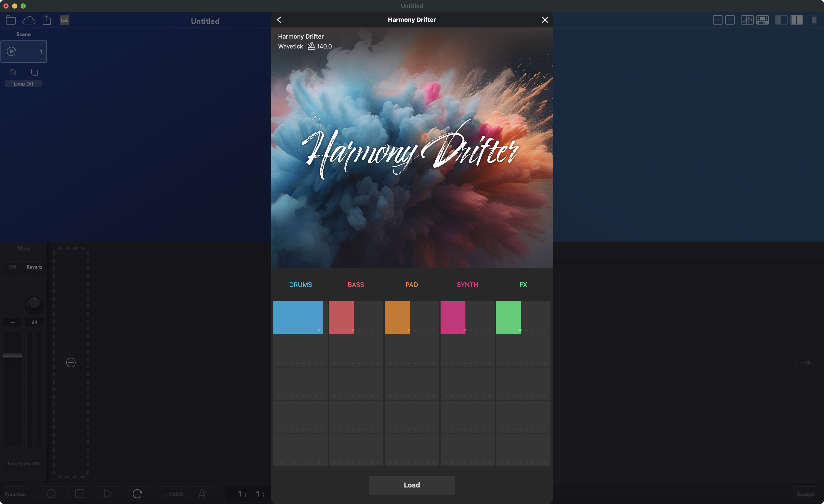Click the Scene column header

pyautogui.click(x=23, y=35)
